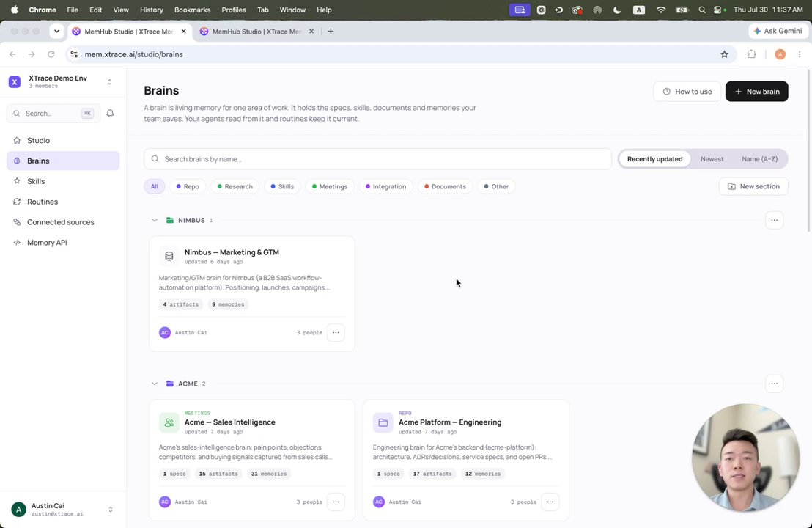
Task: Open the ACME section options menu
Action: (774, 384)
